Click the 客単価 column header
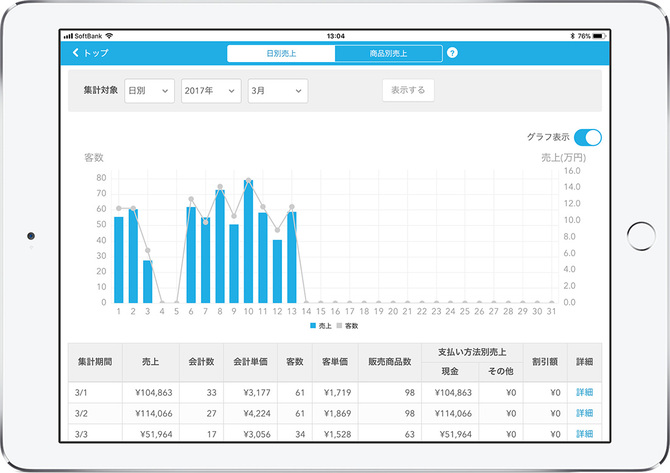This screenshot has width=670, height=473. [335, 362]
